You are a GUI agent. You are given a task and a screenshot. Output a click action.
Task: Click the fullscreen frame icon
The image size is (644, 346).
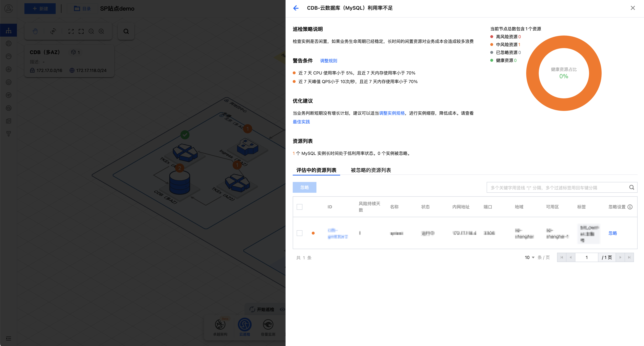[x=81, y=31]
